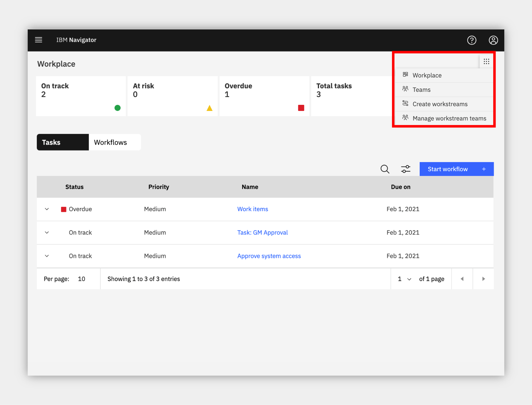Expand the Overdue Work items row
This screenshot has height=405, width=532.
[x=47, y=209]
